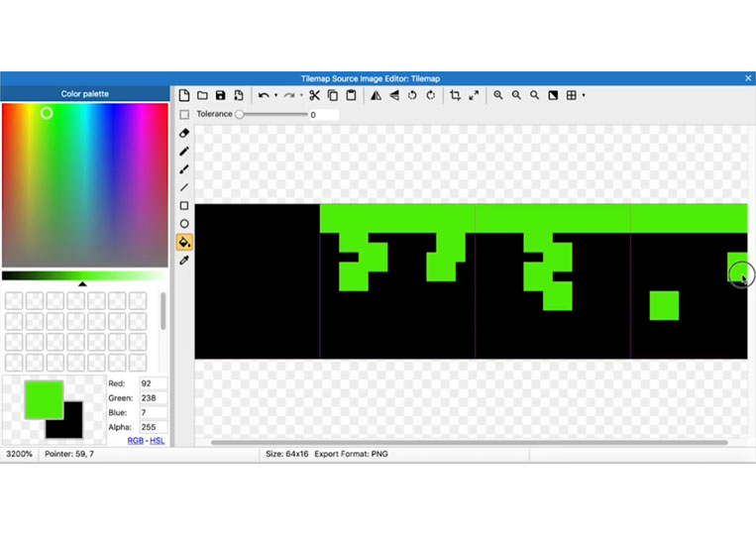756x536 pixels.
Task: Toggle the background color icon in the toolbar
Action: click(x=553, y=95)
